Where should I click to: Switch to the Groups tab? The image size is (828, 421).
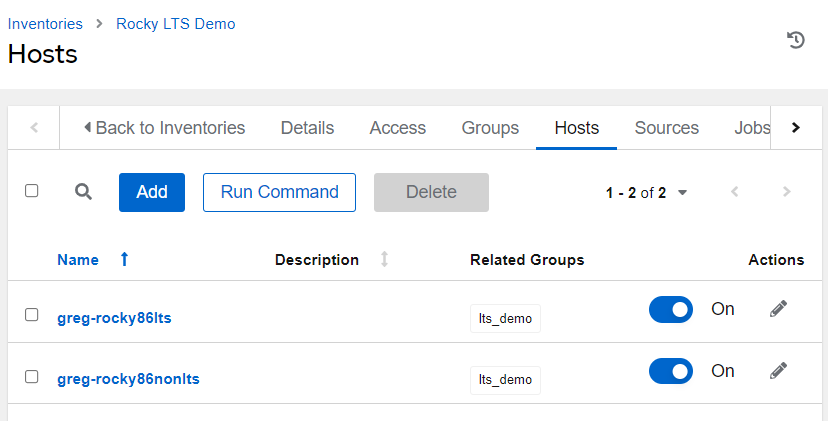pos(490,128)
